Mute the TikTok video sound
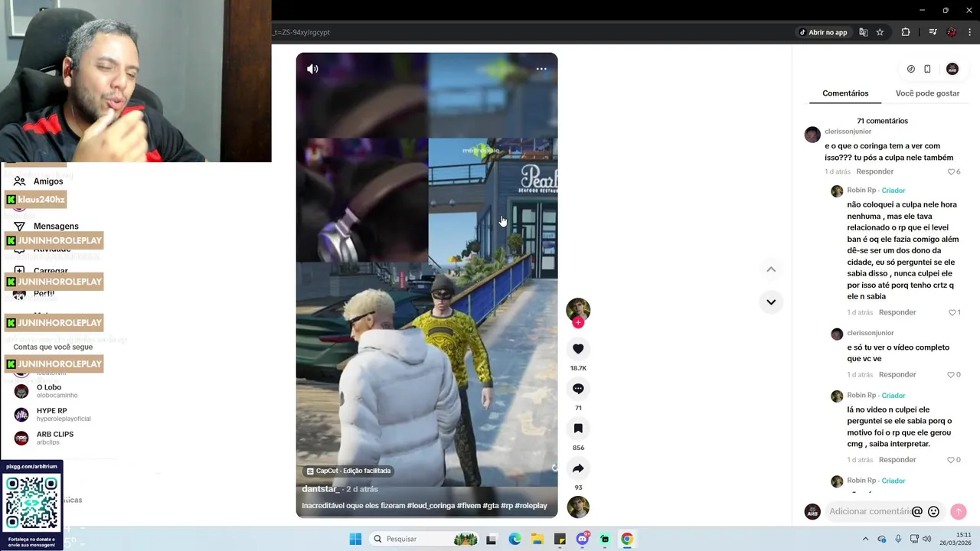The image size is (980, 551). point(312,69)
